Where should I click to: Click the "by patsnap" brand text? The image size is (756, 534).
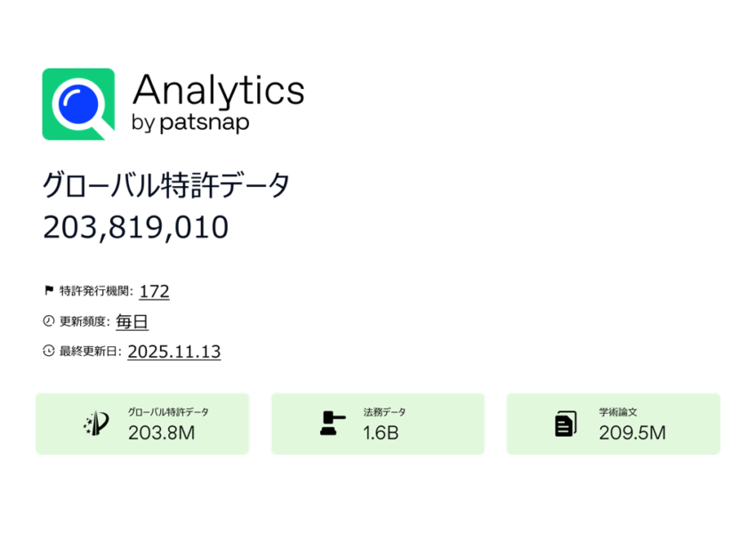click(189, 124)
